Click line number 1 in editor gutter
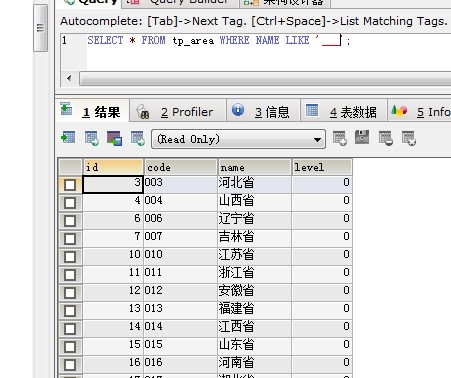The image size is (451, 378). click(64, 41)
